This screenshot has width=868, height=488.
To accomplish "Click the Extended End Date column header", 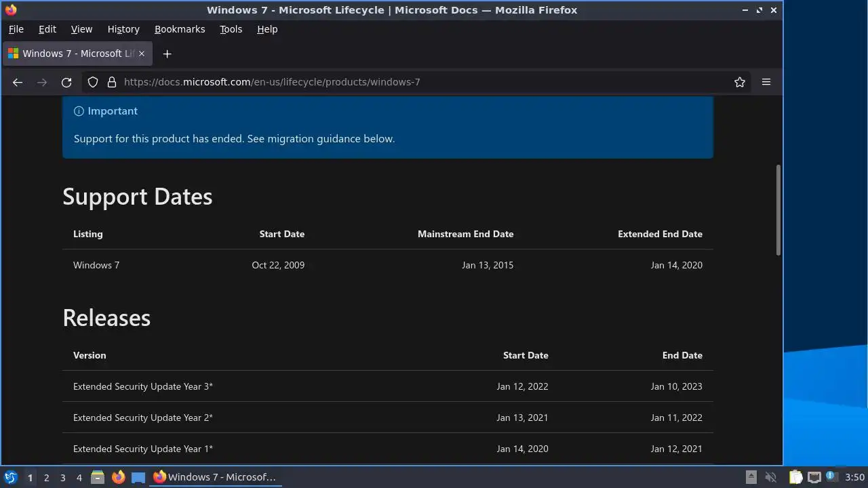I will pyautogui.click(x=660, y=234).
